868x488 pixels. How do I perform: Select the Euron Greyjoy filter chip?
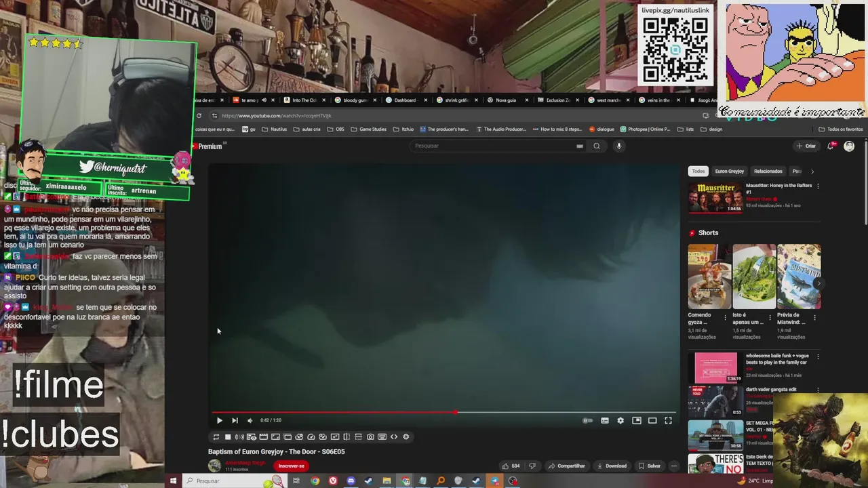(730, 171)
